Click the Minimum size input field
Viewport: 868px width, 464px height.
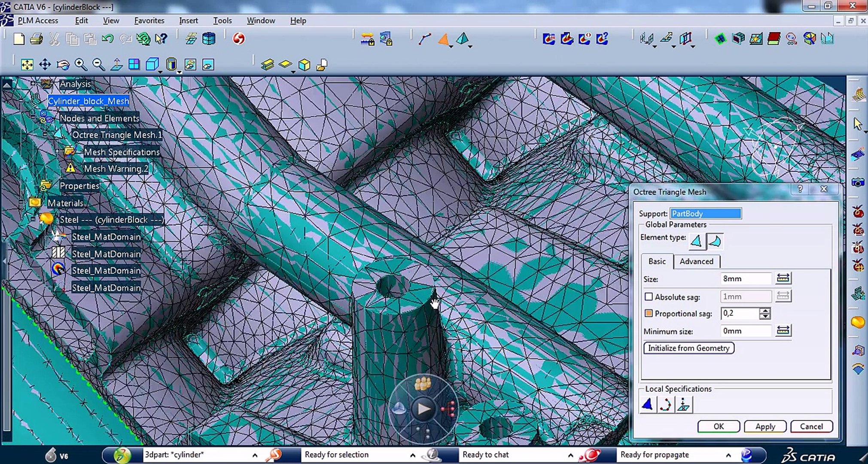click(746, 331)
